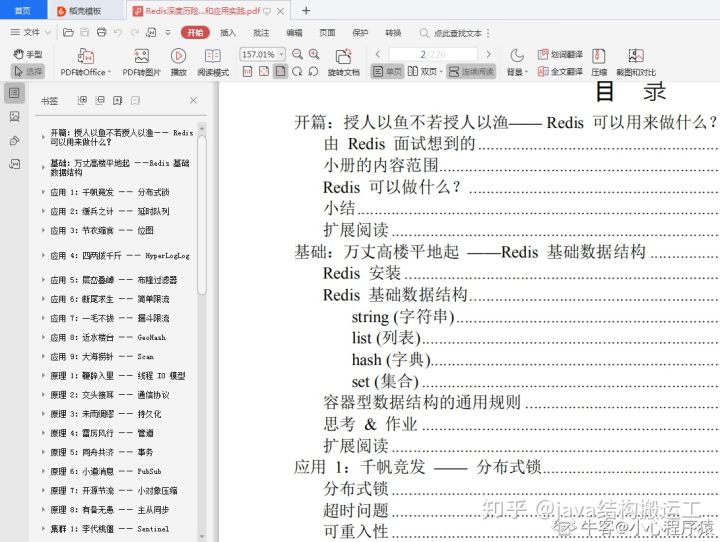Click 全文翻译 full translation

[560, 71]
